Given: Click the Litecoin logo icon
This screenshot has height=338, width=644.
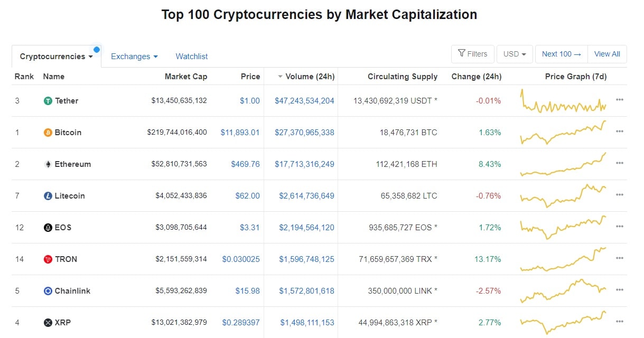Looking at the screenshot, I should pyautogui.click(x=48, y=196).
